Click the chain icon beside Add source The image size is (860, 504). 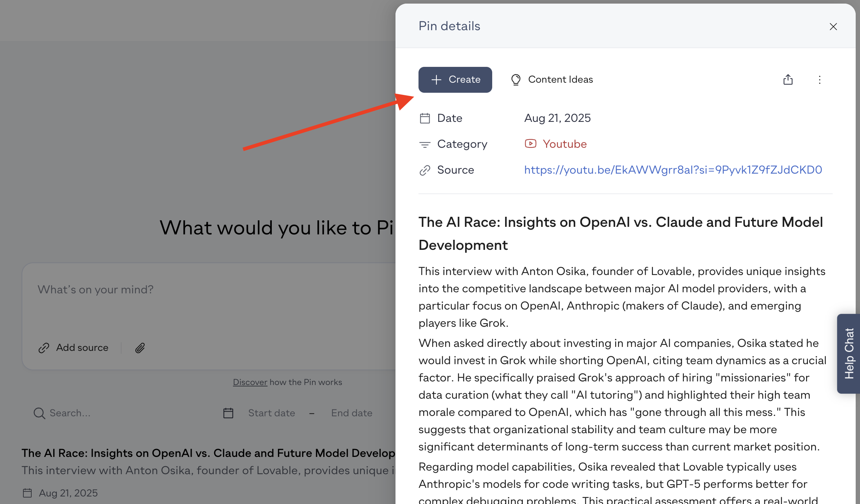tap(44, 348)
